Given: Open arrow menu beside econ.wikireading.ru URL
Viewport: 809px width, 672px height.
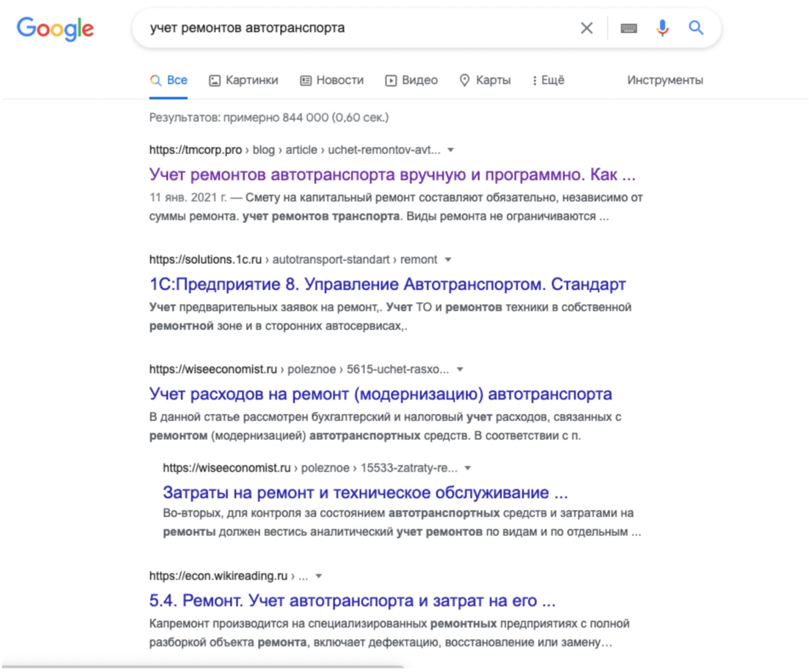Looking at the screenshot, I should coord(318,577).
